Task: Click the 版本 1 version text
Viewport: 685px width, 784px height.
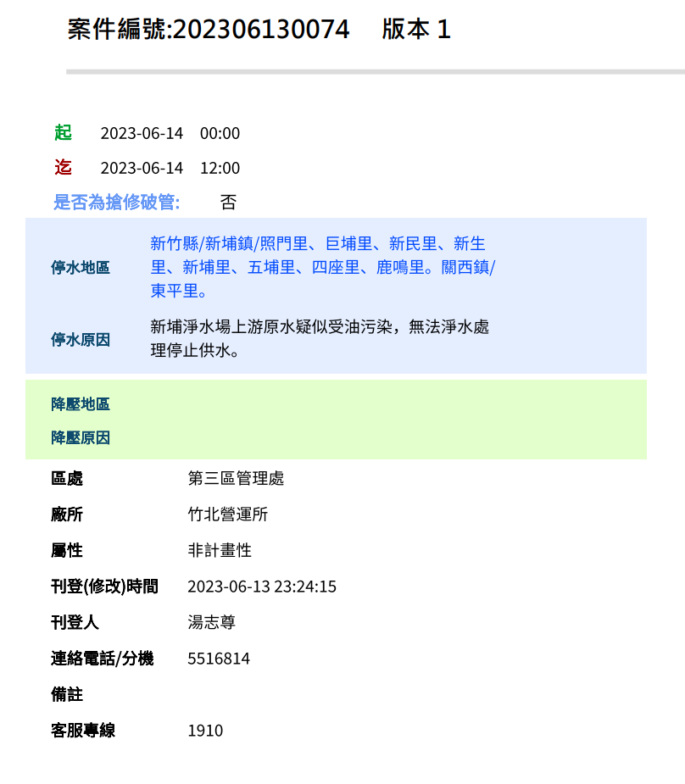Action: [415, 30]
